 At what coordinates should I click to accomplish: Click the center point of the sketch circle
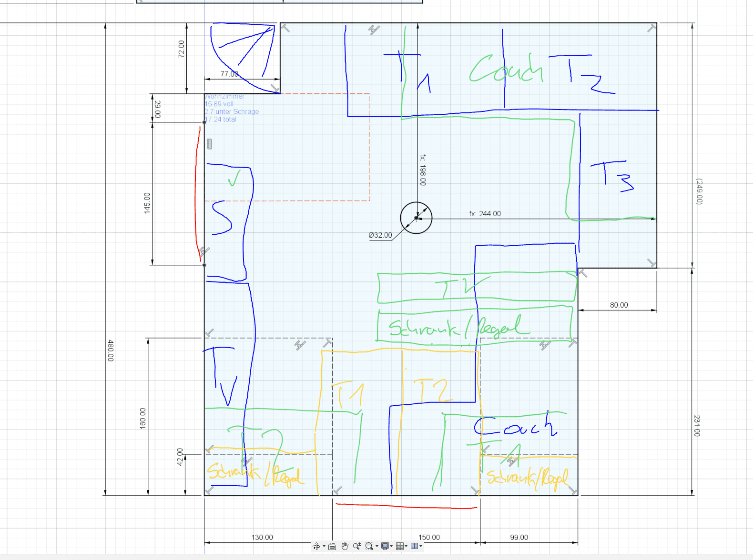click(416, 218)
